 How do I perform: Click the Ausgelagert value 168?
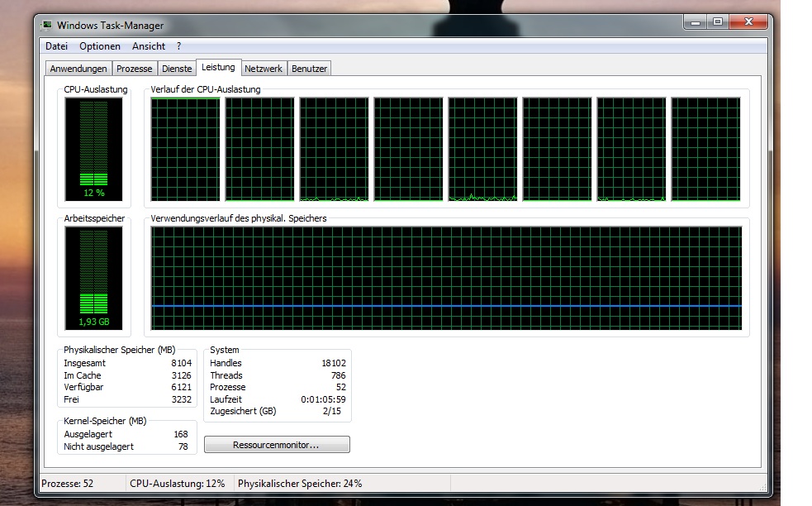[x=181, y=434]
